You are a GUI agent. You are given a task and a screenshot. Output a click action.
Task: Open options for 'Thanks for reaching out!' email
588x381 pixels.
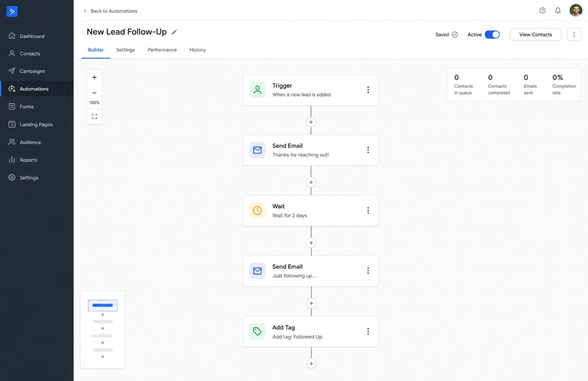click(368, 150)
